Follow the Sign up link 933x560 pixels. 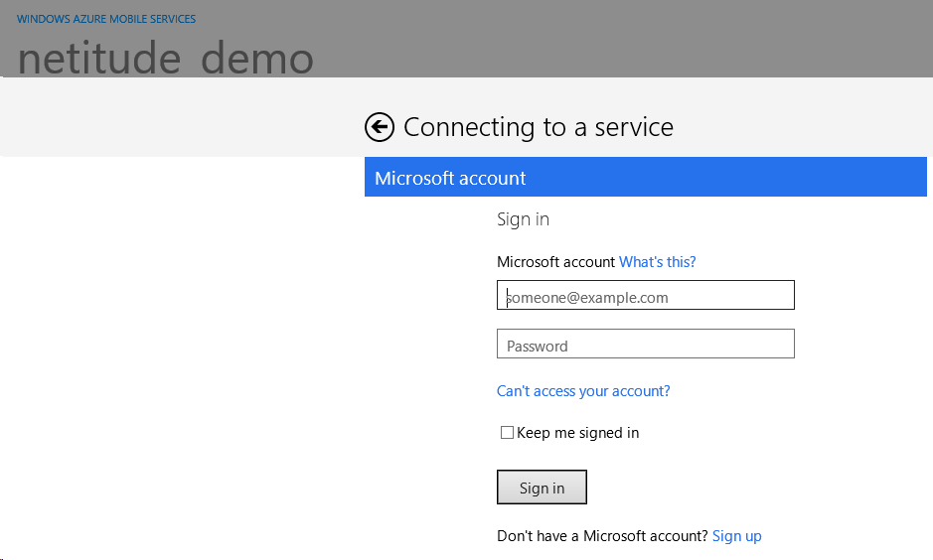[736, 536]
